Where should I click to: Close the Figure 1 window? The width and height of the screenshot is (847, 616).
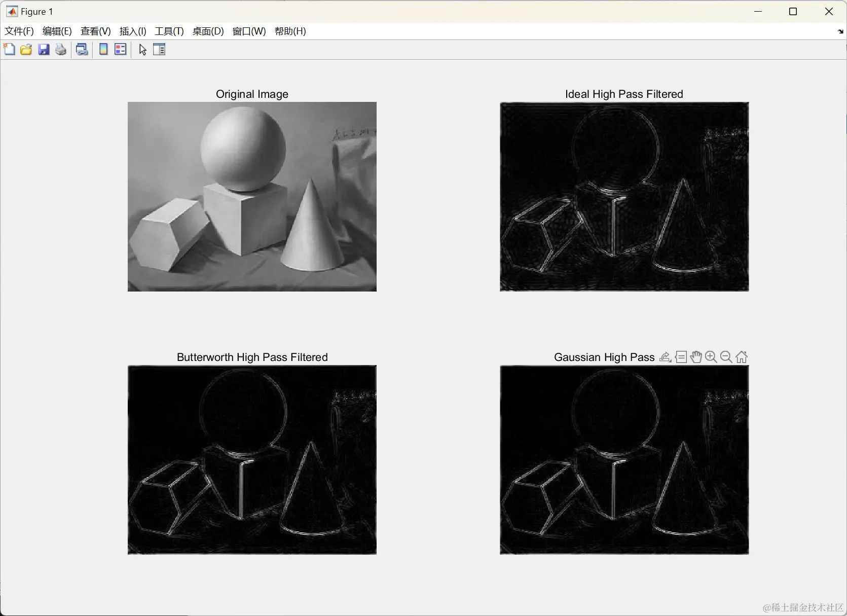829,11
